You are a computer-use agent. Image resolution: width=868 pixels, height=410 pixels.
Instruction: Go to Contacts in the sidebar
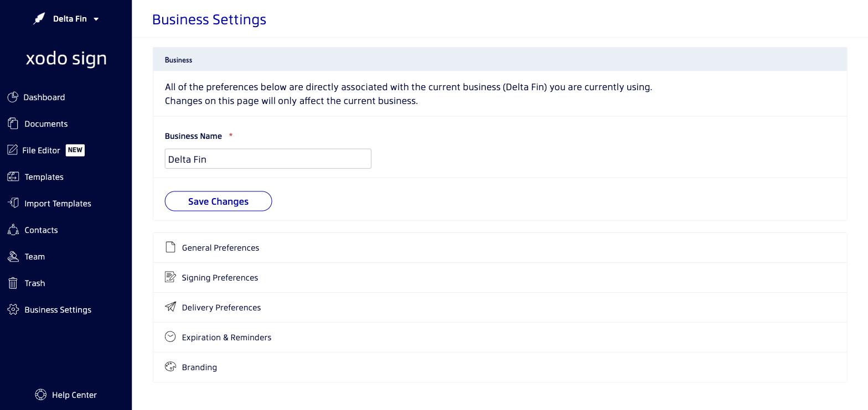[41, 230]
